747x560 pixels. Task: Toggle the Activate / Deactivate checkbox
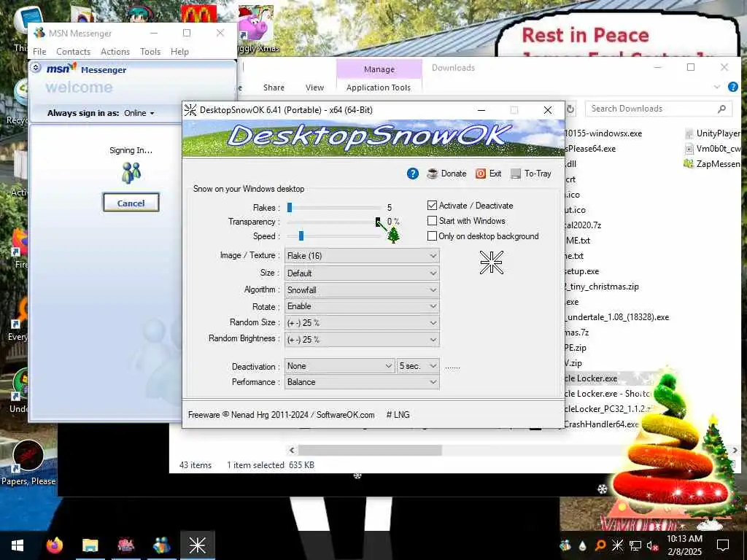[432, 205]
